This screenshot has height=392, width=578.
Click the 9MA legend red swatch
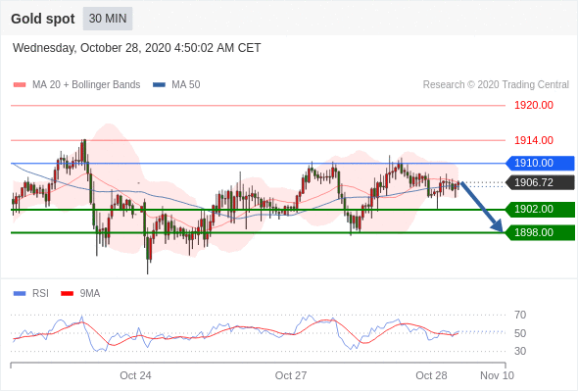pos(67,294)
